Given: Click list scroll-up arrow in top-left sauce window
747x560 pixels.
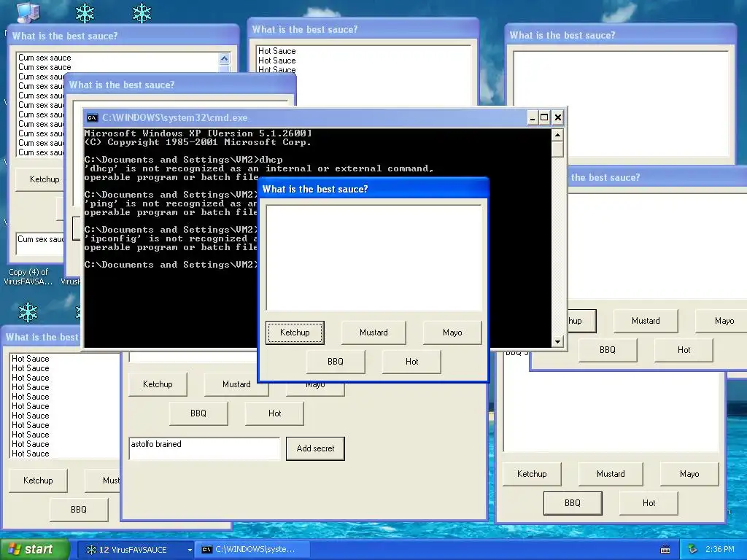Looking at the screenshot, I should tap(225, 58).
